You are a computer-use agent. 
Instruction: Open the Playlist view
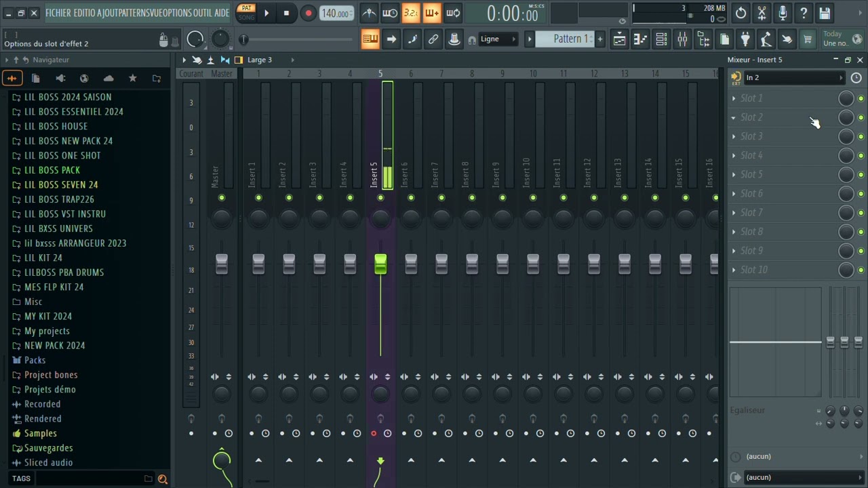coord(619,40)
